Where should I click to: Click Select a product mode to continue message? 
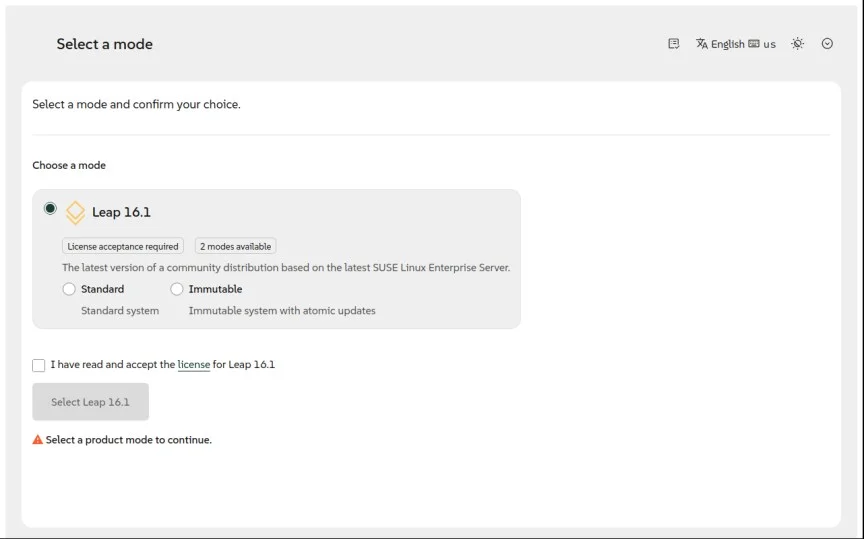(128, 440)
